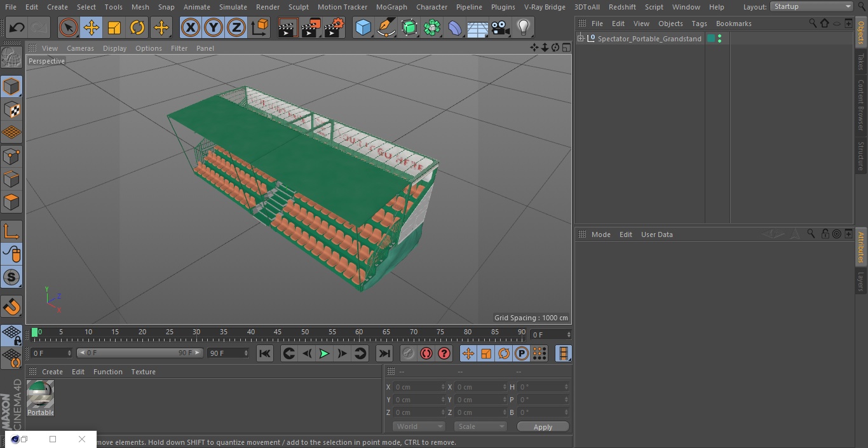The width and height of the screenshot is (868, 448).
Task: Open the Scale mode dropdown
Action: 481,426
